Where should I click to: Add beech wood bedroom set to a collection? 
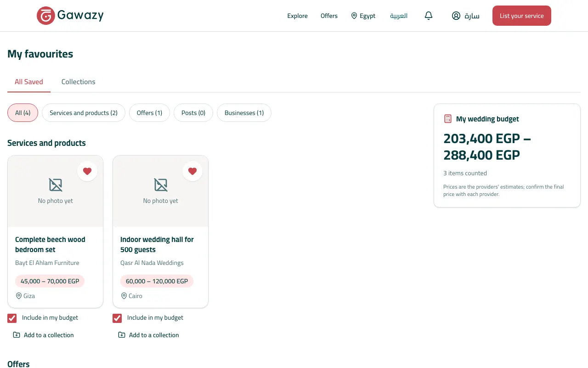tap(43, 335)
